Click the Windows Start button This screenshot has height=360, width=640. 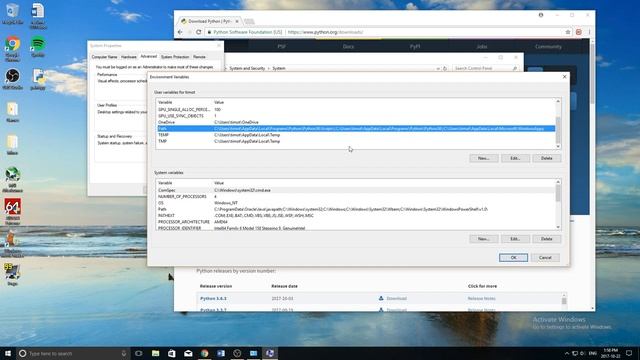[x=7, y=353]
